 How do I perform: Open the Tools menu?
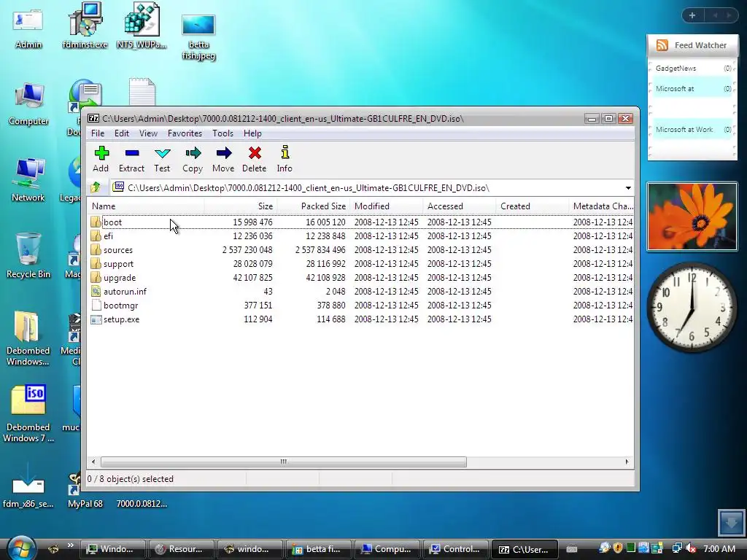pos(222,133)
